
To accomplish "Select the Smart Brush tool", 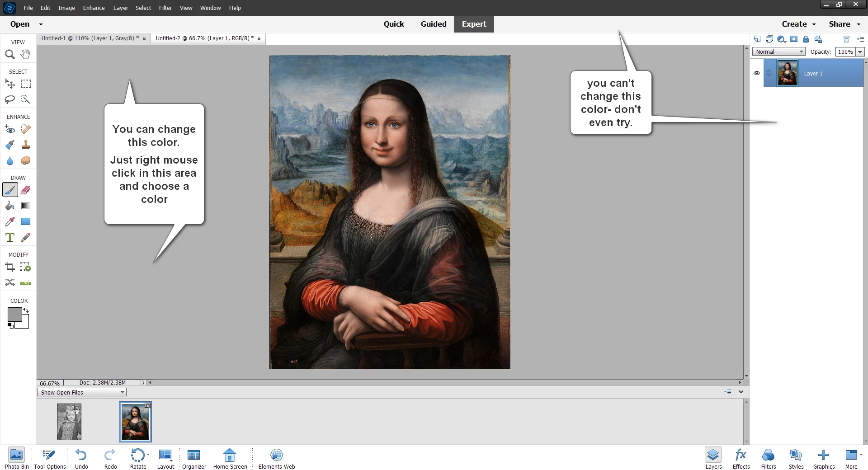I will (x=10, y=145).
